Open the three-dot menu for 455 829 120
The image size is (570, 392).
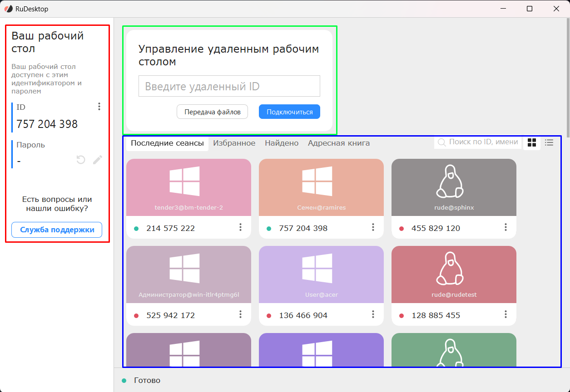[506, 227]
